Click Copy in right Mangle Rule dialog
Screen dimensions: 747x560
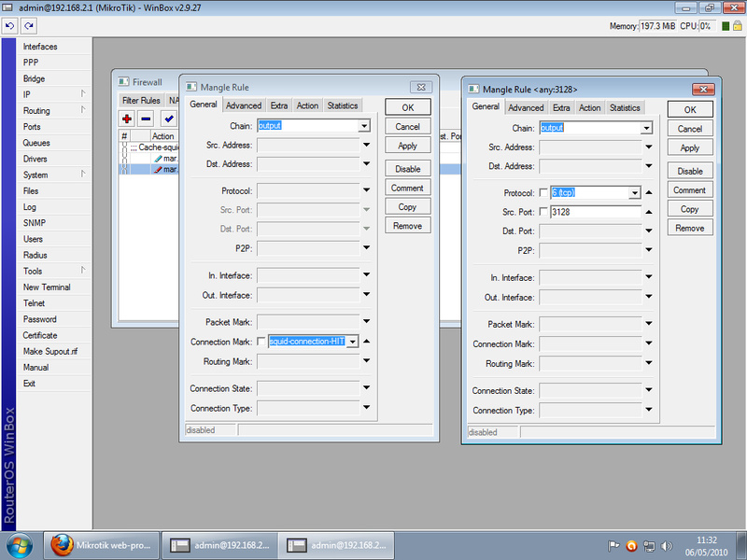click(690, 209)
